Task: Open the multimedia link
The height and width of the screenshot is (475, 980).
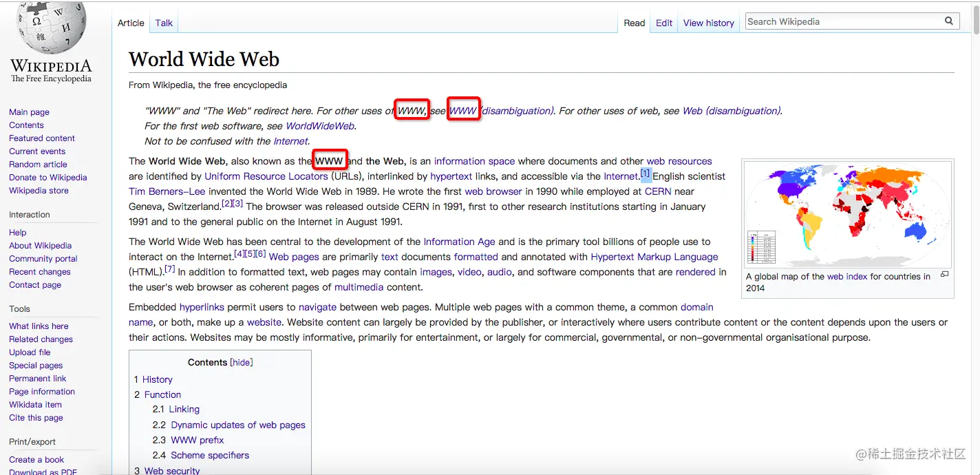Action: point(359,287)
